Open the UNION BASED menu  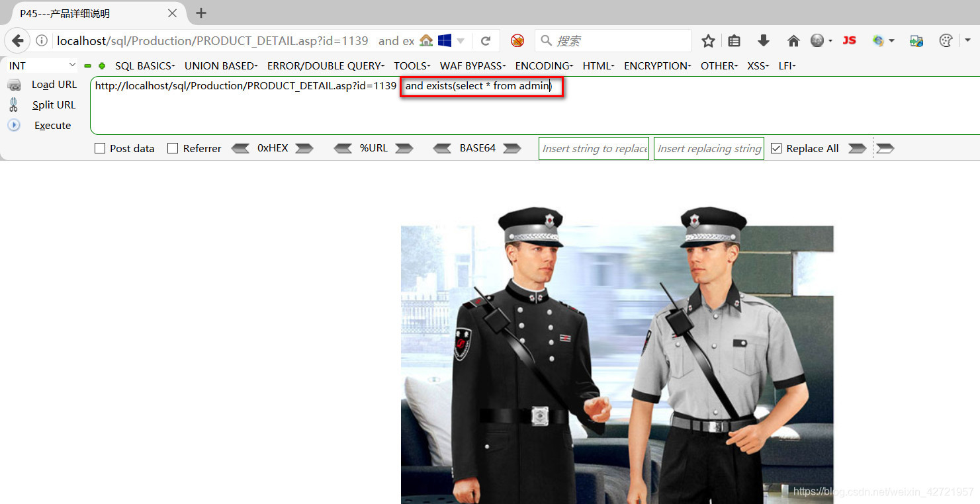[x=221, y=65]
